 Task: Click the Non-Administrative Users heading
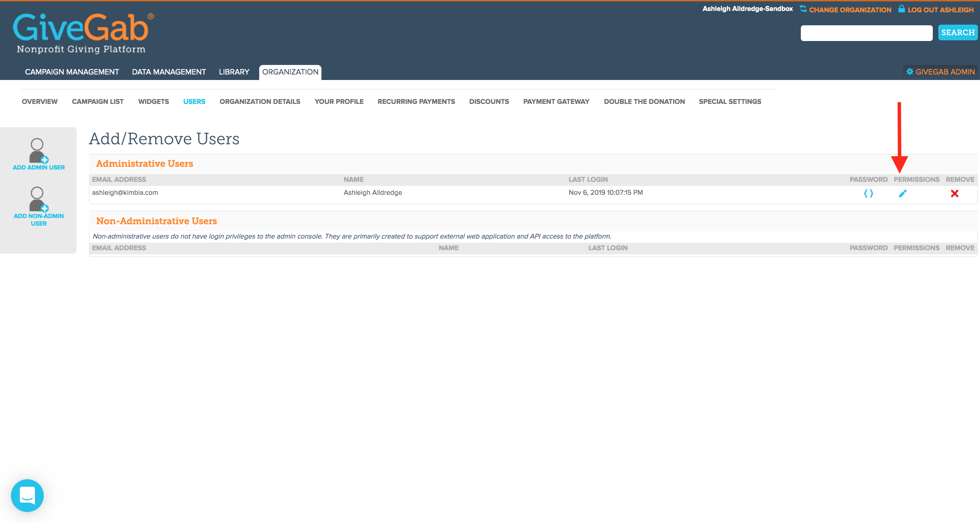156,221
